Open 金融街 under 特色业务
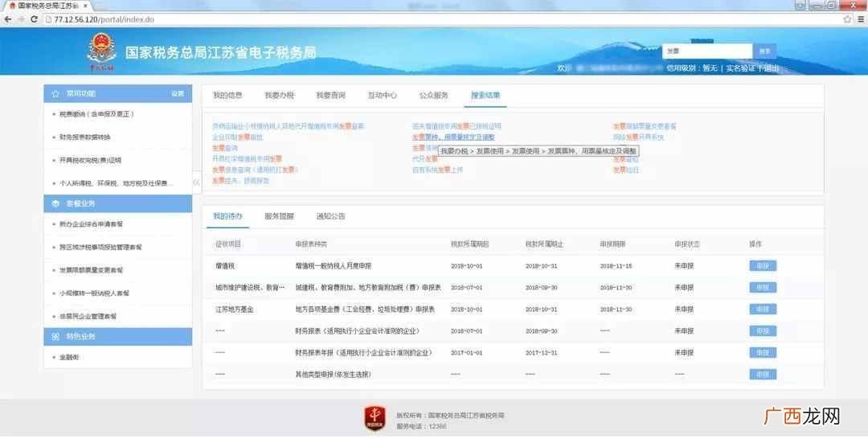 pos(69,358)
